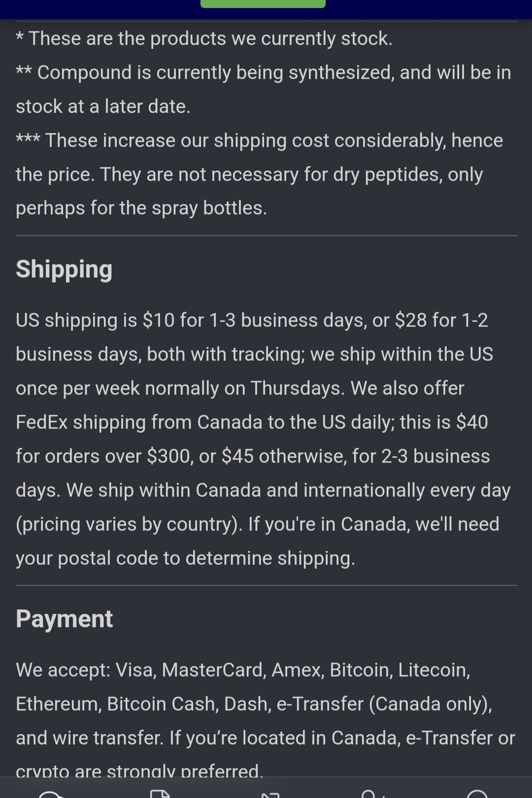This screenshot has width=532, height=798.
Task: Tap the 'FedEx shipping from Canada' line
Action: (x=252, y=423)
